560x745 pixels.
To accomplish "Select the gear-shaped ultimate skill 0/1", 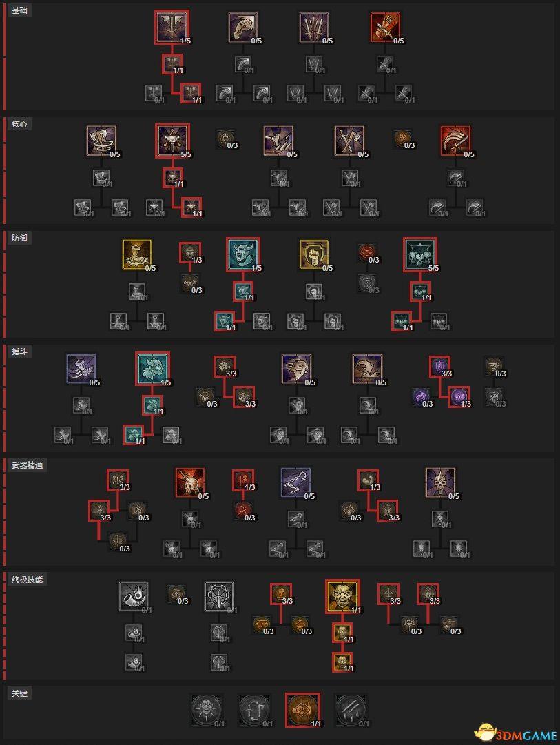I will pos(218,596).
